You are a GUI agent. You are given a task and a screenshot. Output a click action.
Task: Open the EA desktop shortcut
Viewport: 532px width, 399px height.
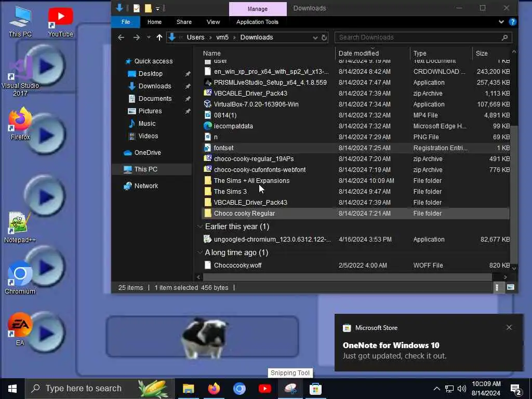[20, 329]
